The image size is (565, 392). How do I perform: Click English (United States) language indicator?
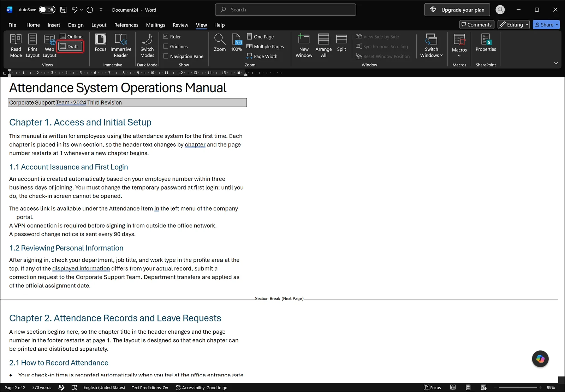(104, 387)
